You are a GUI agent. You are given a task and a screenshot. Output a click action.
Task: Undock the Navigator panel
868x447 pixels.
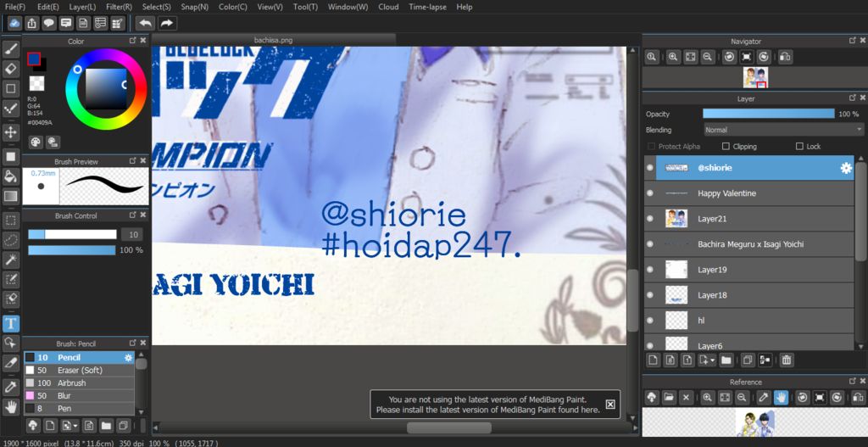[x=853, y=41]
